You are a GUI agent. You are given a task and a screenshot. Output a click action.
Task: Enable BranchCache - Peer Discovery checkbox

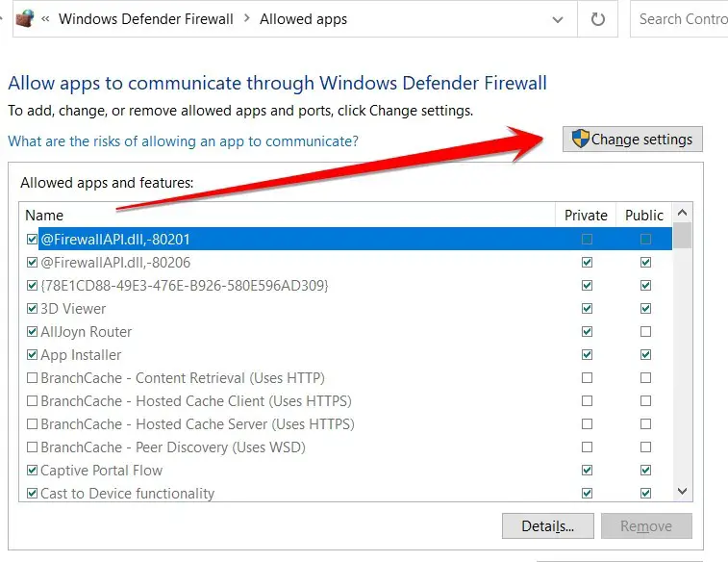click(x=32, y=447)
